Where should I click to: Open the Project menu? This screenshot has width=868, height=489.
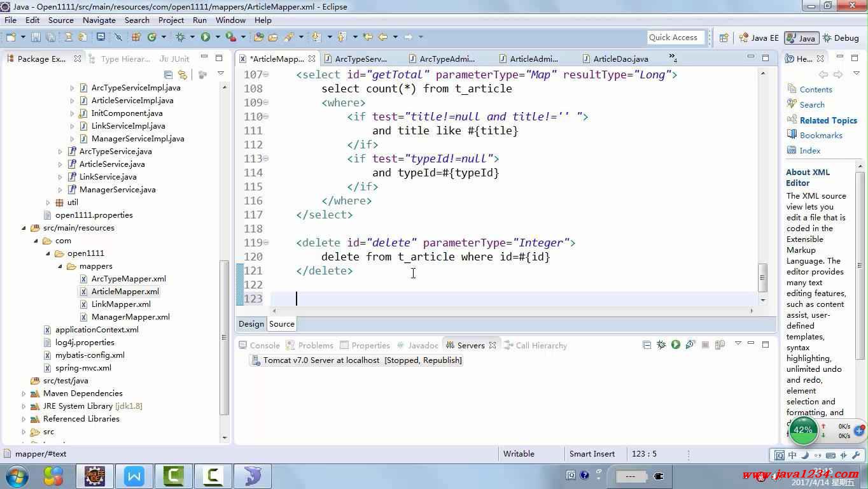[171, 20]
